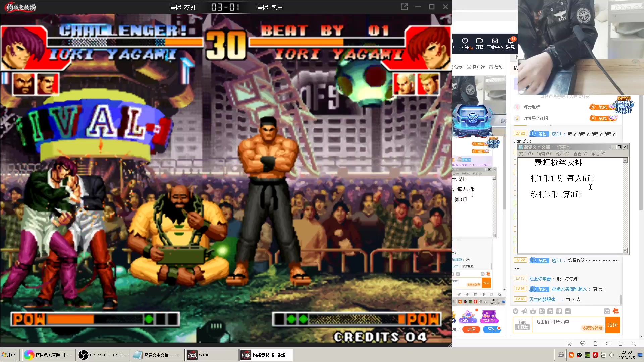Switch to OBS 25.0.1 taskbar item

[103, 355]
